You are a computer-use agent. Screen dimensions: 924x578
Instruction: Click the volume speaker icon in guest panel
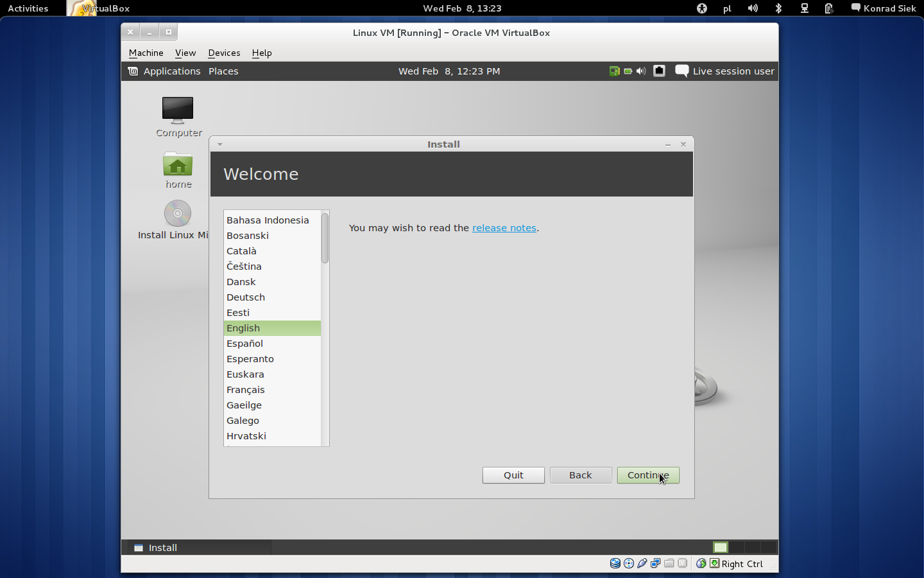click(x=641, y=71)
